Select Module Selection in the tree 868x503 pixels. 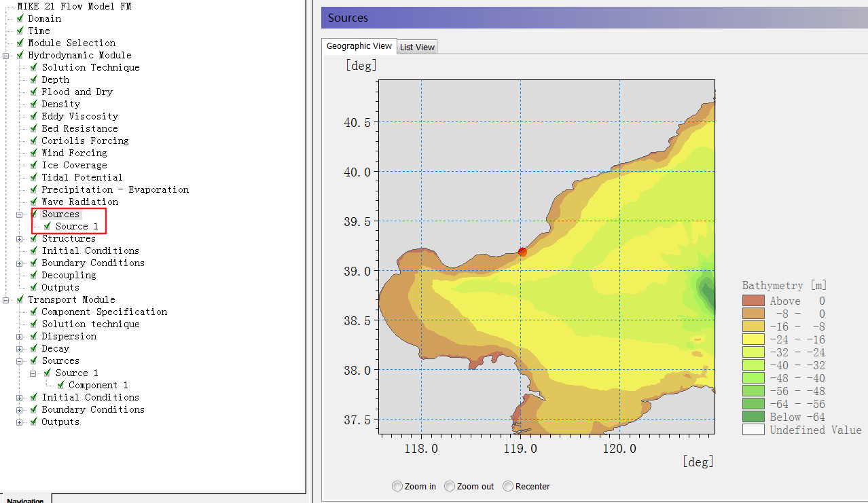(71, 43)
